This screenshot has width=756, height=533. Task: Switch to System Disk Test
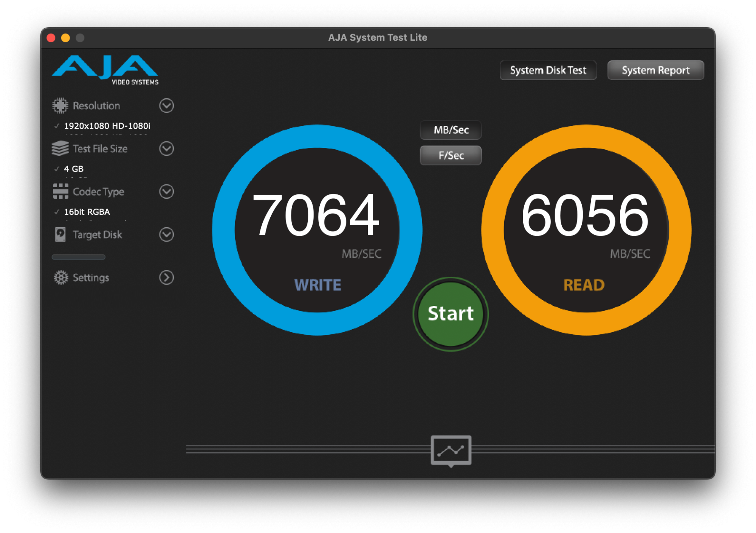548,70
